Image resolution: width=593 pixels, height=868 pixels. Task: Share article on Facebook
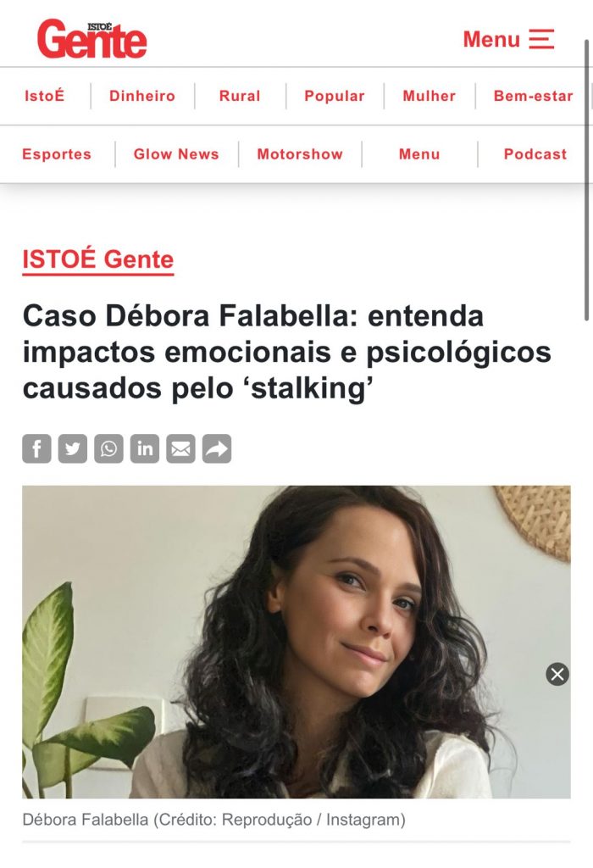pyautogui.click(x=36, y=448)
